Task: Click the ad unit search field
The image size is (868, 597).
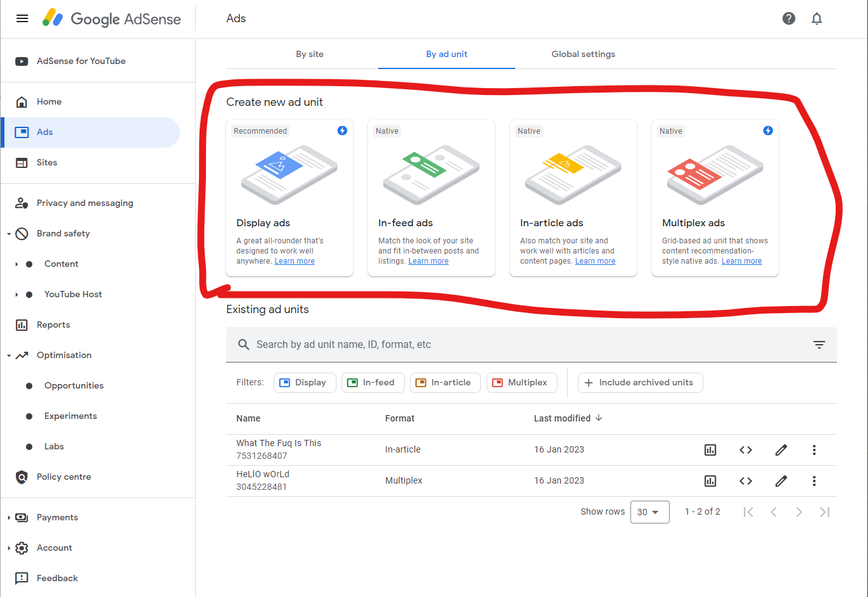Action: [x=532, y=345]
